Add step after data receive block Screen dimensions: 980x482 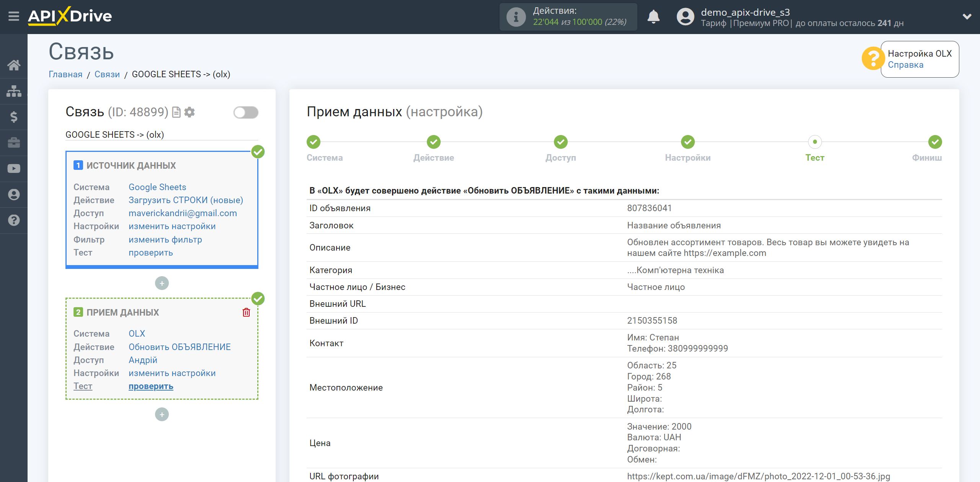click(x=162, y=414)
